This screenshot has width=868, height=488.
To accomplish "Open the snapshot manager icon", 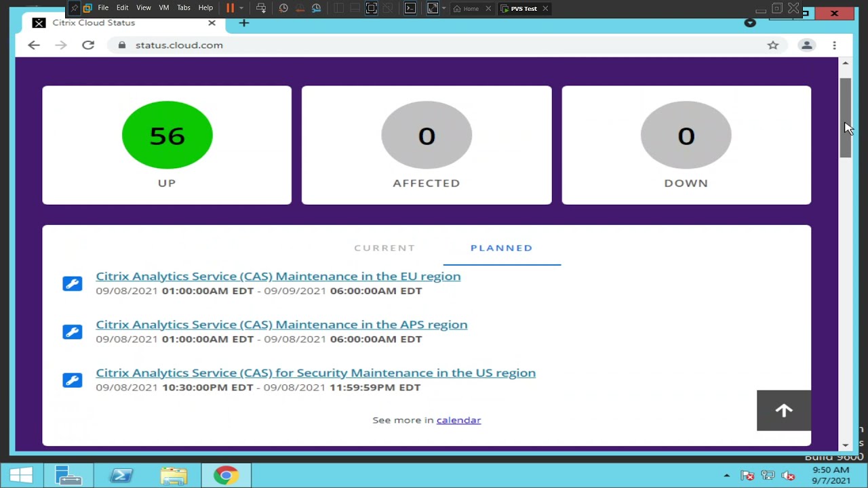I will coord(316,8).
